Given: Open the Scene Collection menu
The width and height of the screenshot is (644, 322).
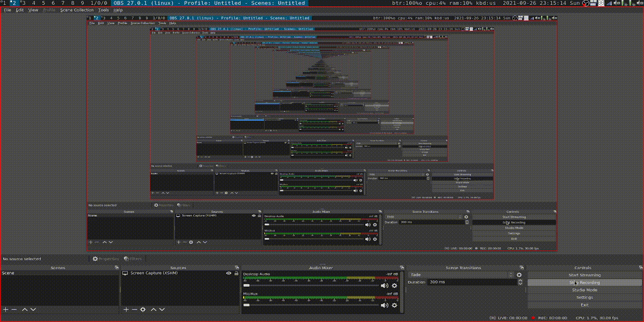Looking at the screenshot, I should coord(77,10).
